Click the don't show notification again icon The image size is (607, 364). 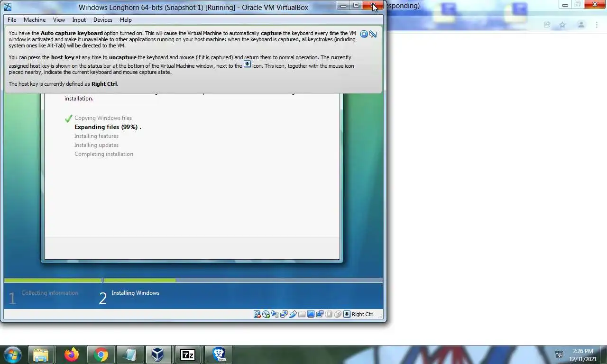pyautogui.click(x=373, y=34)
